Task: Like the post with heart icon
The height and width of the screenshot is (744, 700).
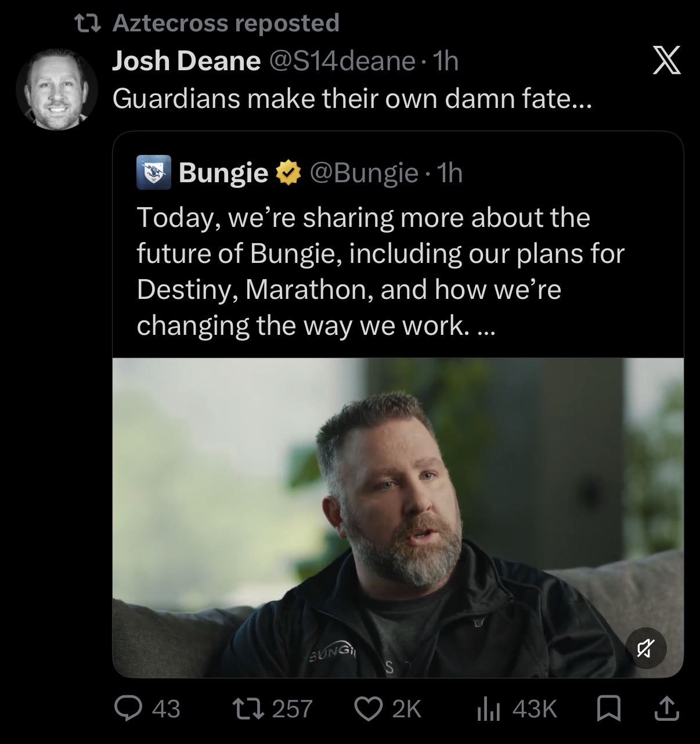Action: click(x=368, y=709)
